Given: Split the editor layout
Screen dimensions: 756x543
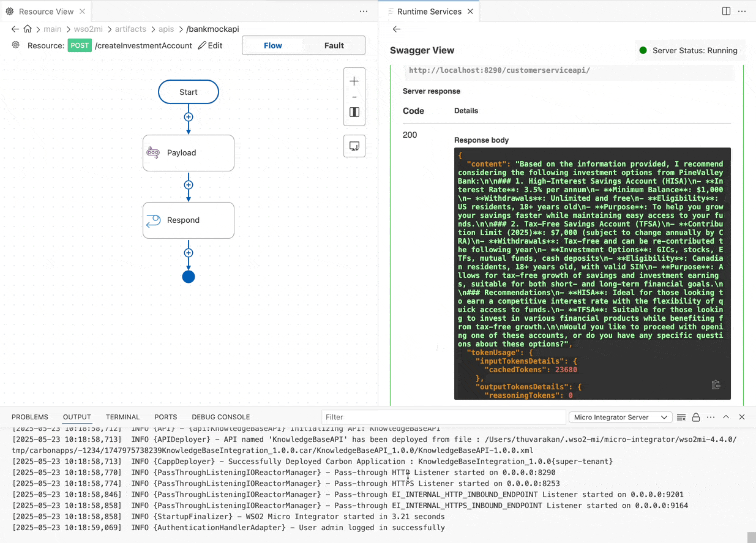Looking at the screenshot, I should (726, 12).
